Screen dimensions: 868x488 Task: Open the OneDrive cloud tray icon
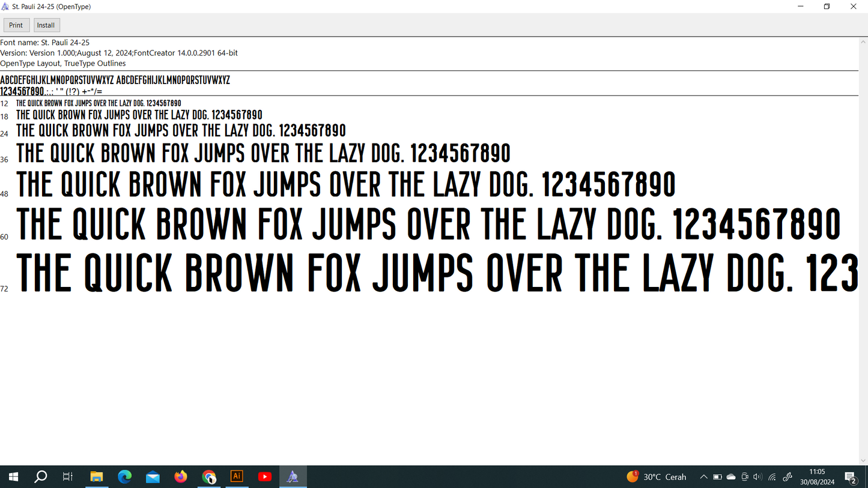tap(731, 477)
